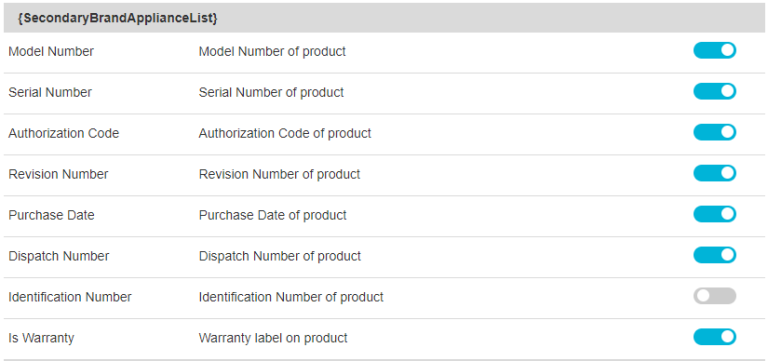Select the Model Number field label

click(51, 51)
